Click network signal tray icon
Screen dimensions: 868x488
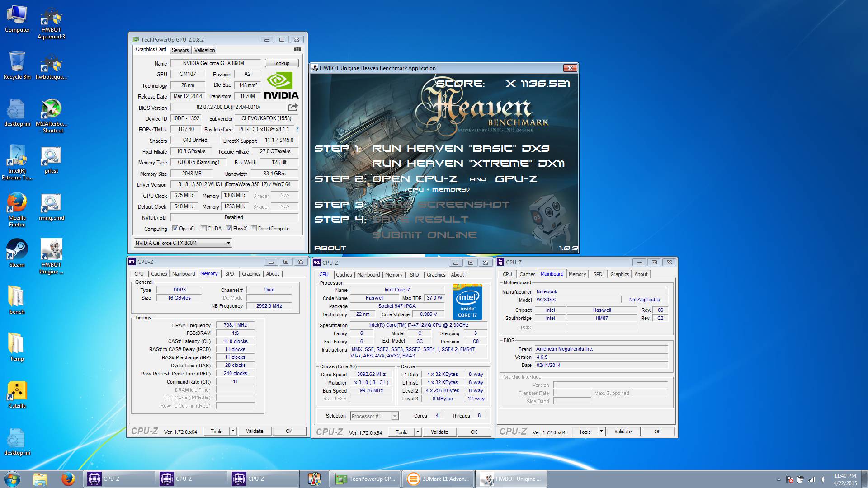[x=811, y=479]
